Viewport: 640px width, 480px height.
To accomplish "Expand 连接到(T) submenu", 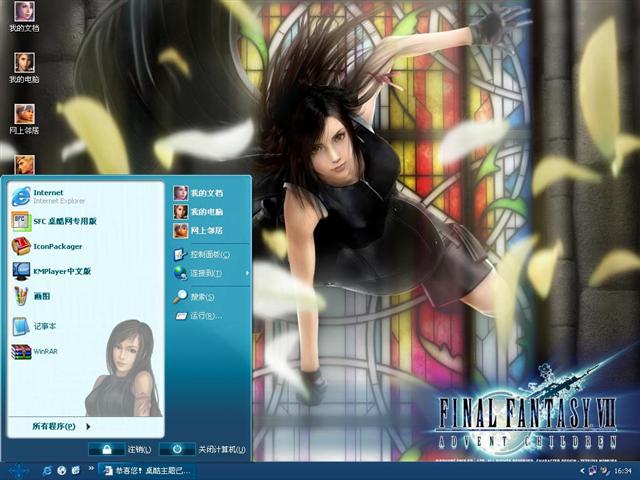I will point(209,273).
